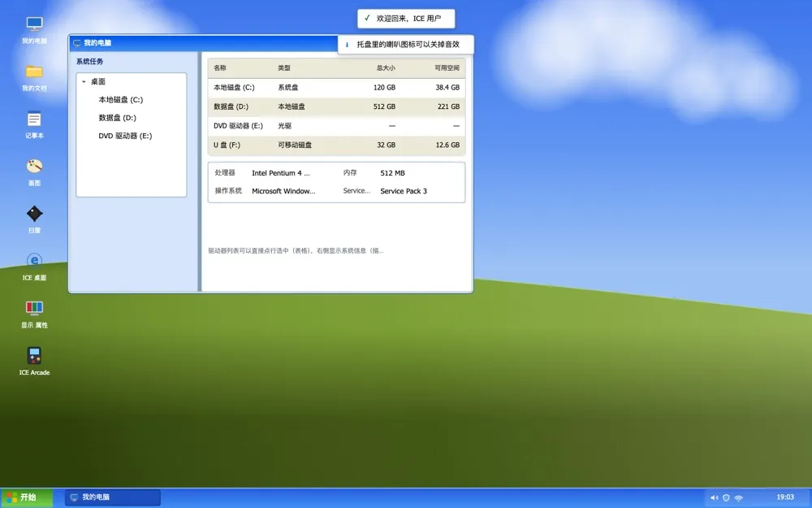Image resolution: width=812 pixels, height=508 pixels.
Task: Open the 开始 start button
Action: (x=27, y=497)
